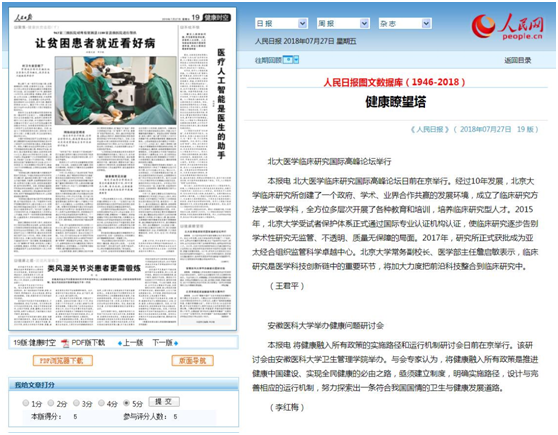Select the 3分 rating radio button
This screenshot has width=558, height=435.
coord(76,403)
